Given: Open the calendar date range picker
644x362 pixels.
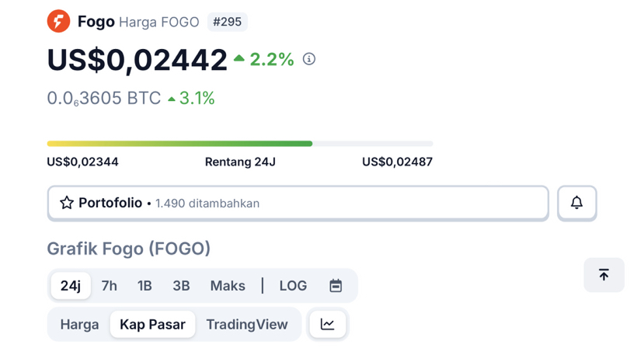Looking at the screenshot, I should [336, 286].
